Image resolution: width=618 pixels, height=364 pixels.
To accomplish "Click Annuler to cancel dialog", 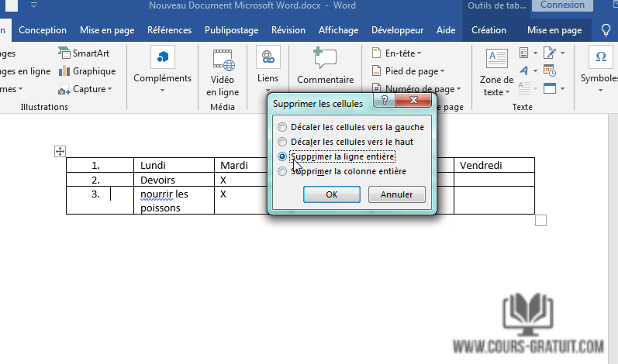I will 396,194.
